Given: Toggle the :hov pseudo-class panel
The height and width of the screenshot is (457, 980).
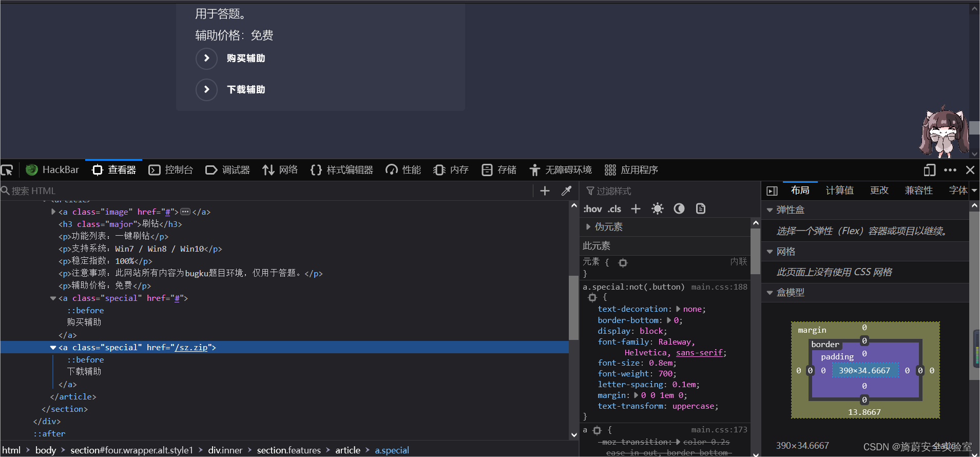Looking at the screenshot, I should point(592,209).
